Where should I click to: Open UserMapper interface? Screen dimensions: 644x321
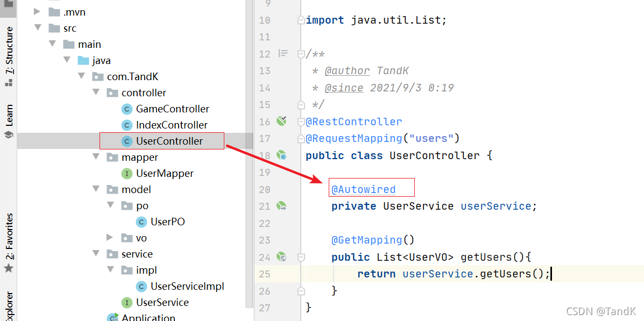click(x=165, y=173)
